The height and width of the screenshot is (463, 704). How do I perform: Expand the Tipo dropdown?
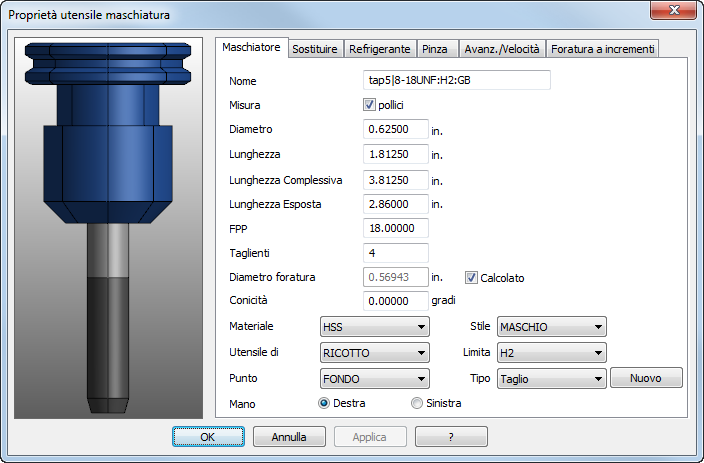[551, 379]
